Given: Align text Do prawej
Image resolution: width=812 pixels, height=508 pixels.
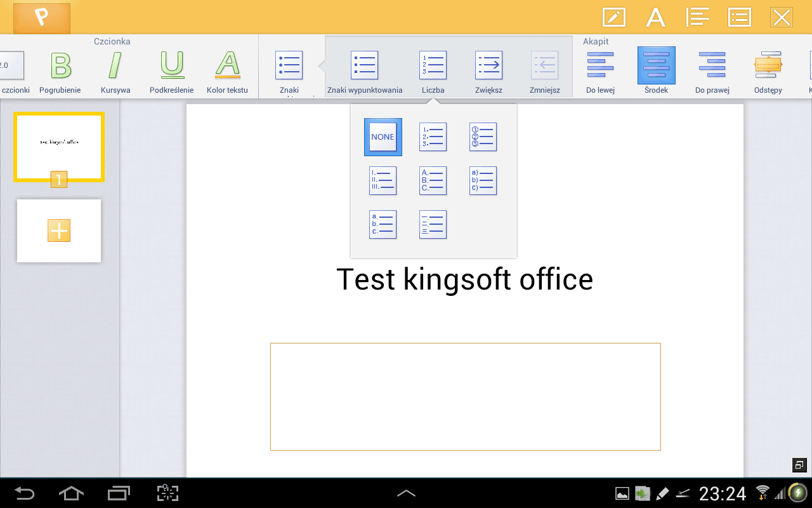Looking at the screenshot, I should [x=712, y=72].
